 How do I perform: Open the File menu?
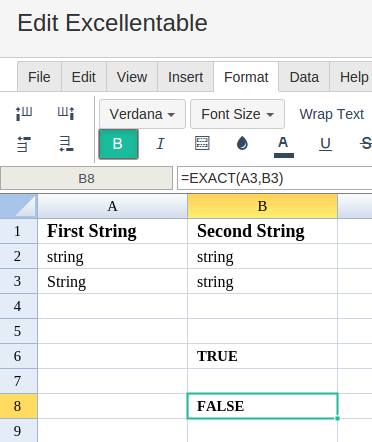point(39,77)
